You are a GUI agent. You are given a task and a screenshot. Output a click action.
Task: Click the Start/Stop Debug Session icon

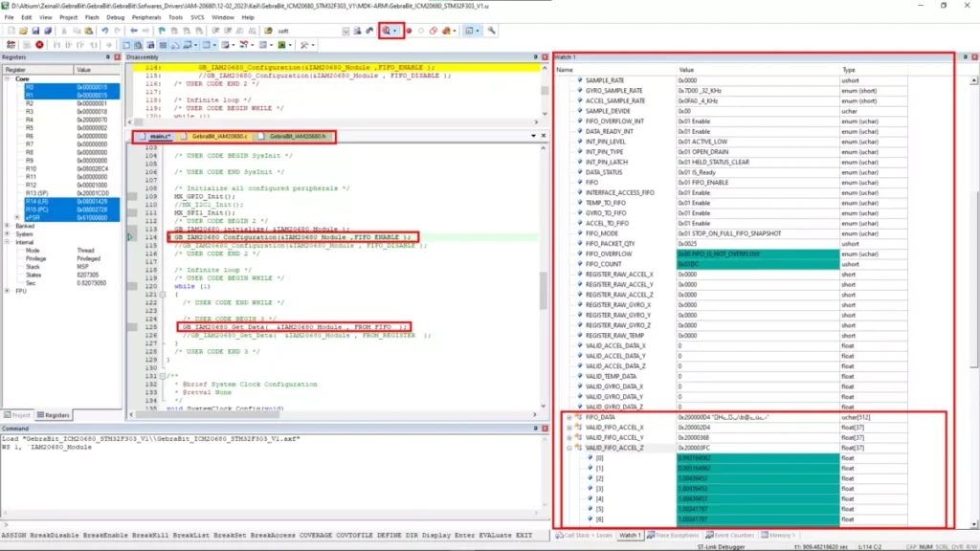tap(388, 31)
